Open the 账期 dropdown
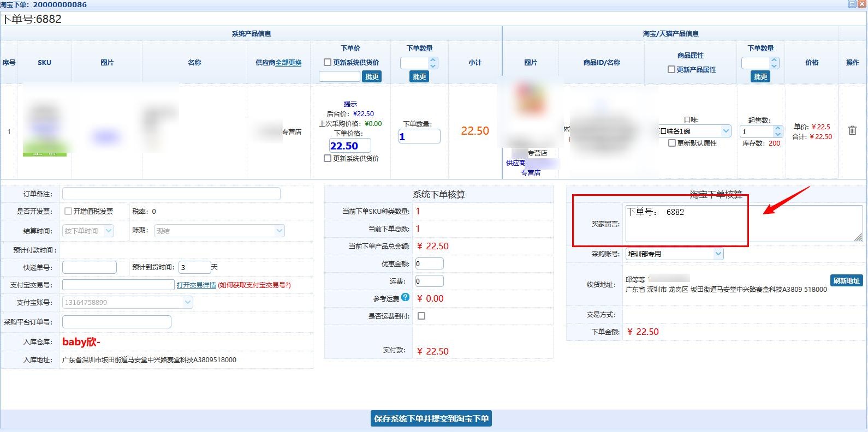The image size is (868, 432). click(279, 231)
